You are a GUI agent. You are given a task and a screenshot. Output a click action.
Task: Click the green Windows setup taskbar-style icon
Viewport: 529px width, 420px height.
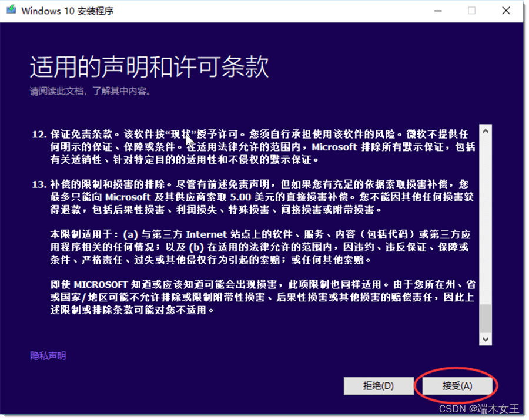click(x=10, y=10)
